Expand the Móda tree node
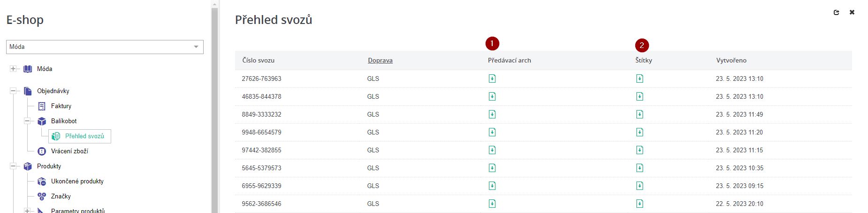The width and height of the screenshot is (868, 213). (x=13, y=69)
